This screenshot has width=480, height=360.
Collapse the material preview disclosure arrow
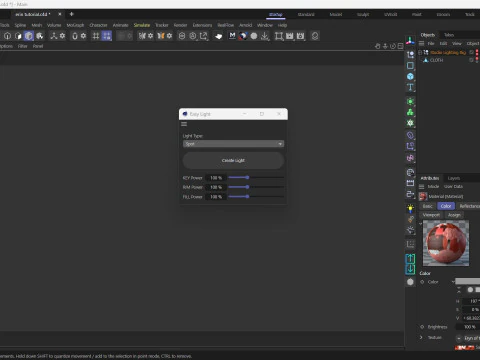(x=421, y=223)
